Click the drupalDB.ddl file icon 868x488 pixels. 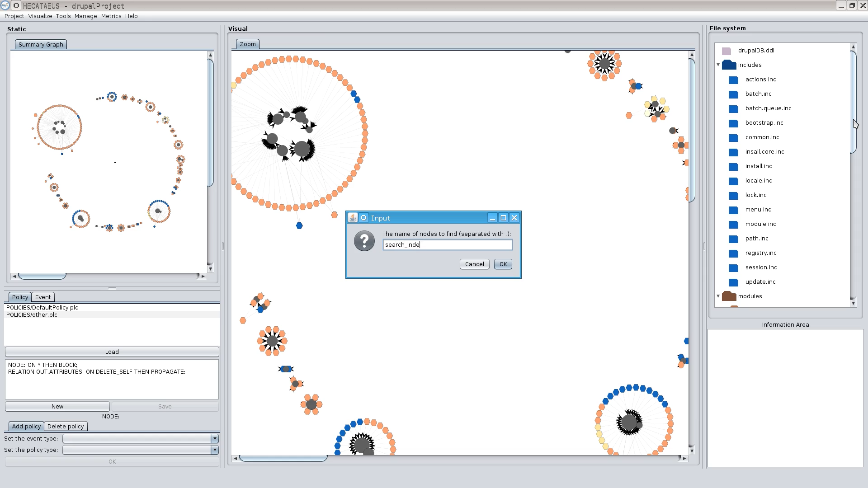[x=726, y=51]
